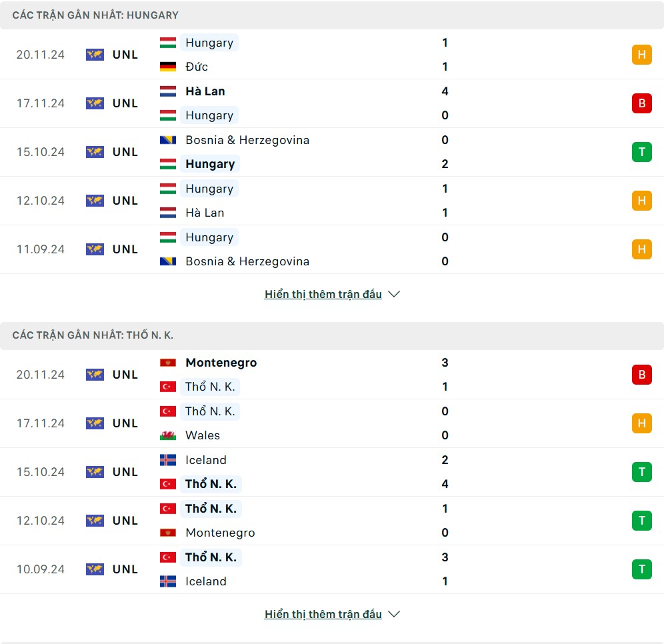
Task: Open the Hà Lan team name on 17.11.24
Action: 205,91
